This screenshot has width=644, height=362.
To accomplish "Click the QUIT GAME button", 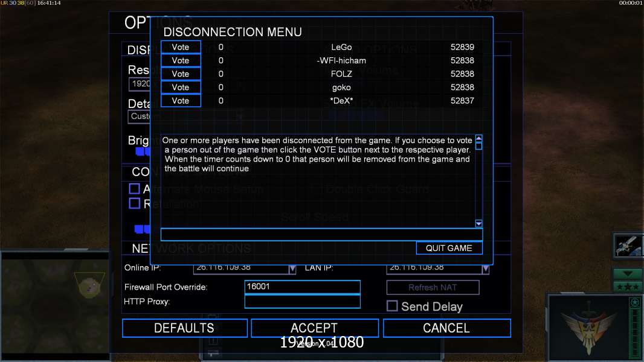I will click(x=449, y=248).
